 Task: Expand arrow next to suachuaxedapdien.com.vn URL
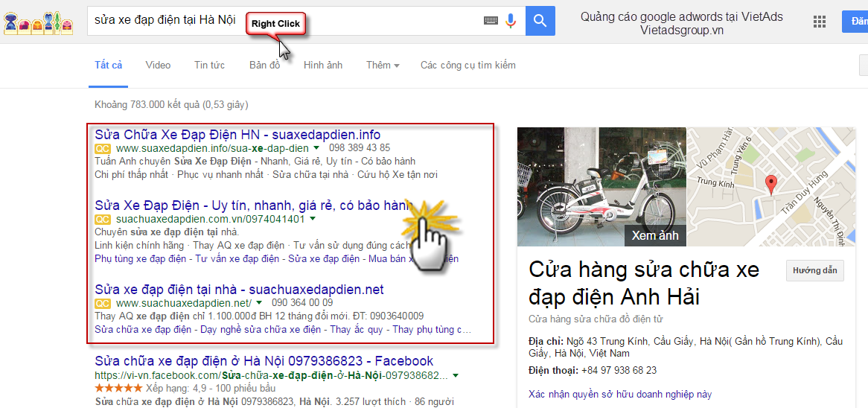click(x=312, y=219)
